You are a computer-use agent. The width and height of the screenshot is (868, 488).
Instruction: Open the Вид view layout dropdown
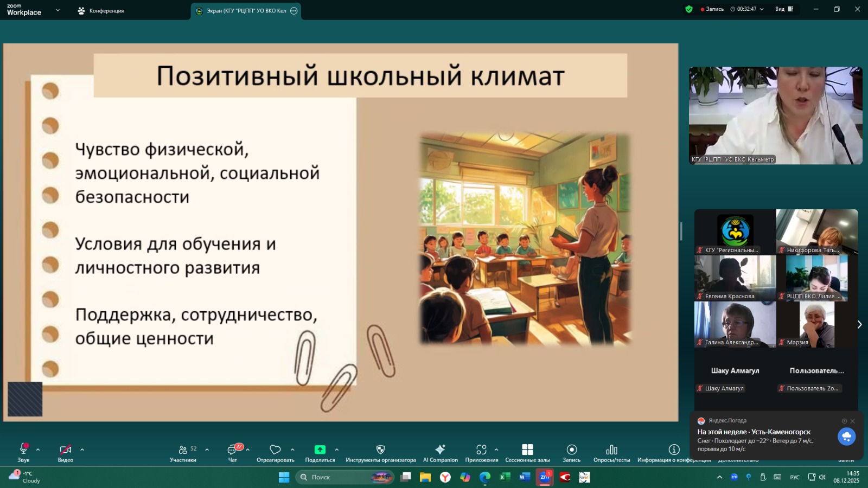(x=784, y=9)
